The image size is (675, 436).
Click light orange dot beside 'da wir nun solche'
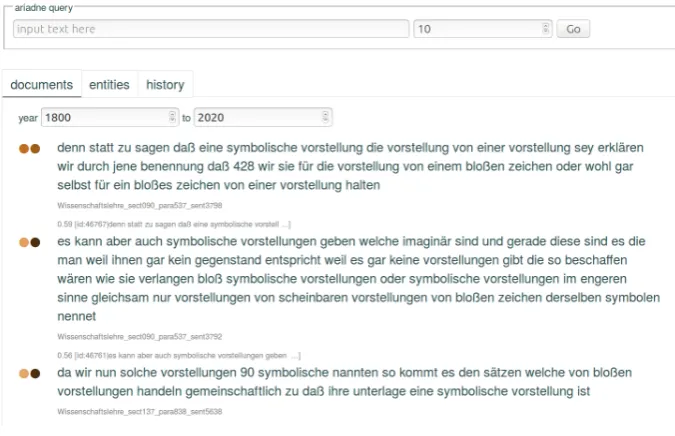point(24,374)
